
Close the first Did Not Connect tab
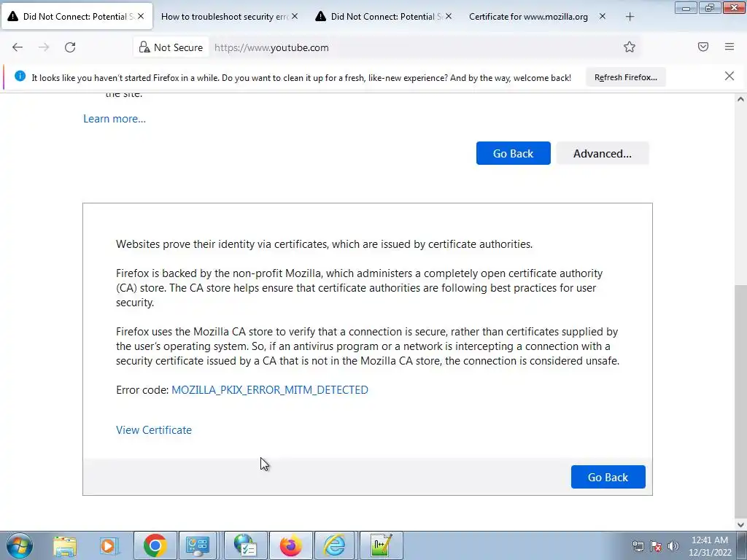point(141,16)
